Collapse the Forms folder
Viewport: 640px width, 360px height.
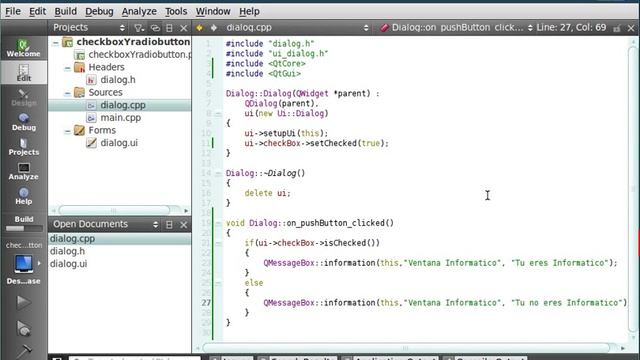tap(67, 131)
